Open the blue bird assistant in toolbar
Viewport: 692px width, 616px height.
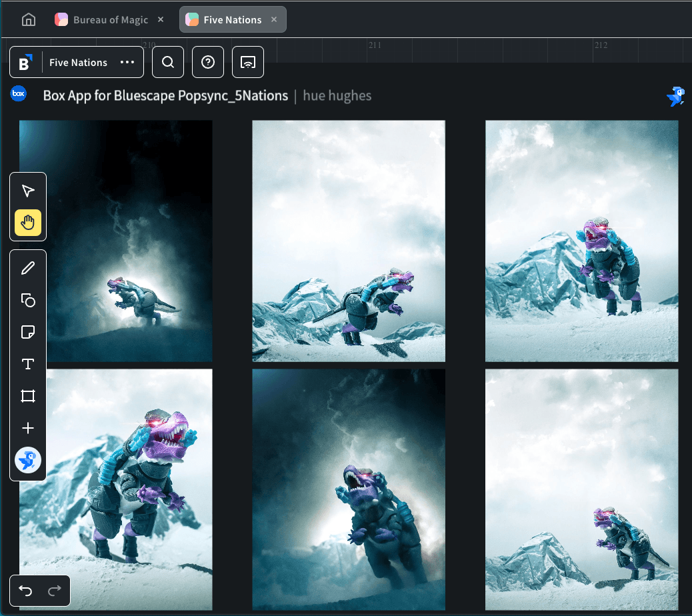tap(28, 460)
